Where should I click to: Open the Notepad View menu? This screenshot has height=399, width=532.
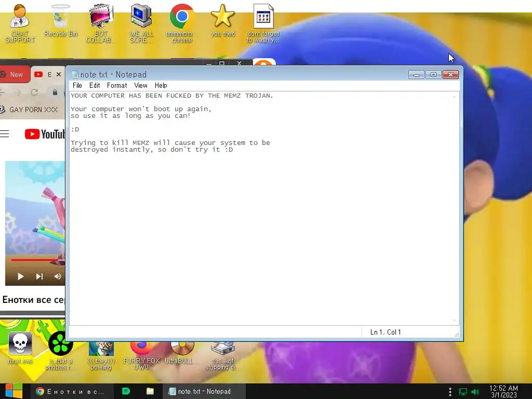click(x=141, y=86)
